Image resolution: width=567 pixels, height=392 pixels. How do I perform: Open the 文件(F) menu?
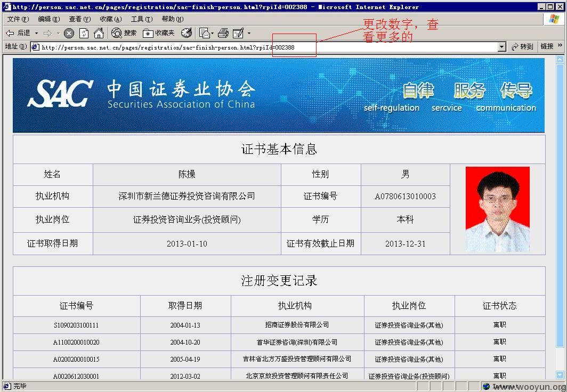coord(18,19)
